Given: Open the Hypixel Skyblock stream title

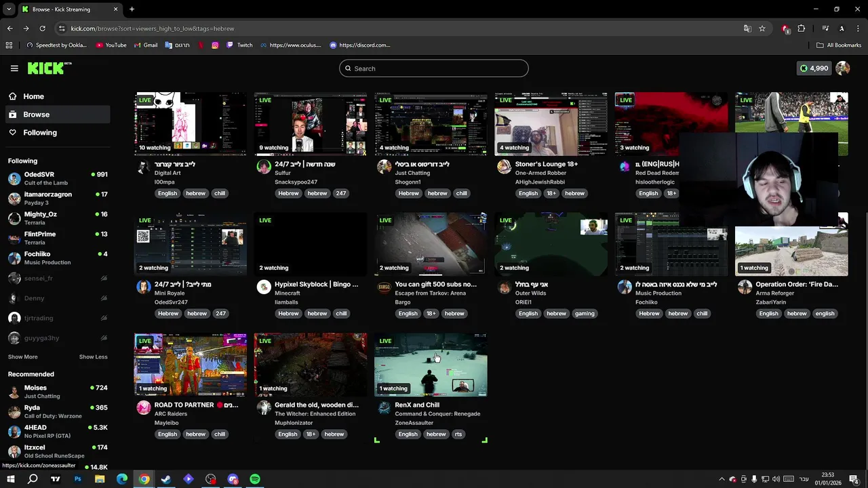Looking at the screenshot, I should [316, 285].
